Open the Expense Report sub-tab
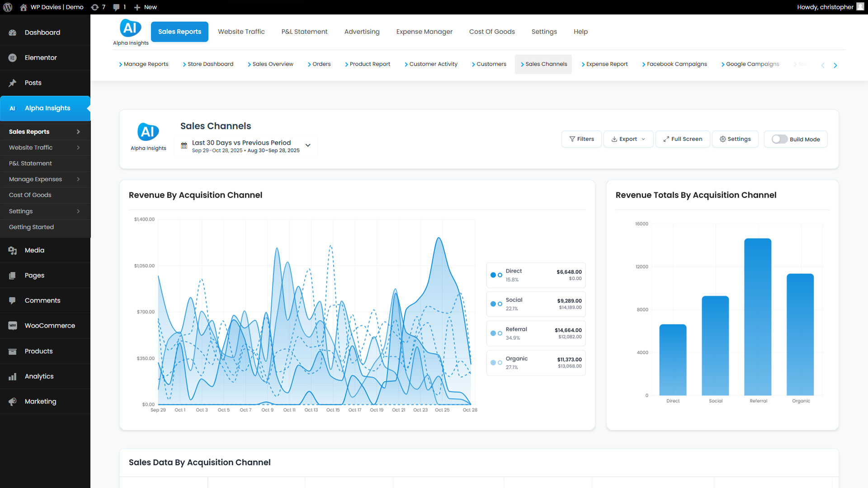This screenshot has width=868, height=488. click(606, 64)
